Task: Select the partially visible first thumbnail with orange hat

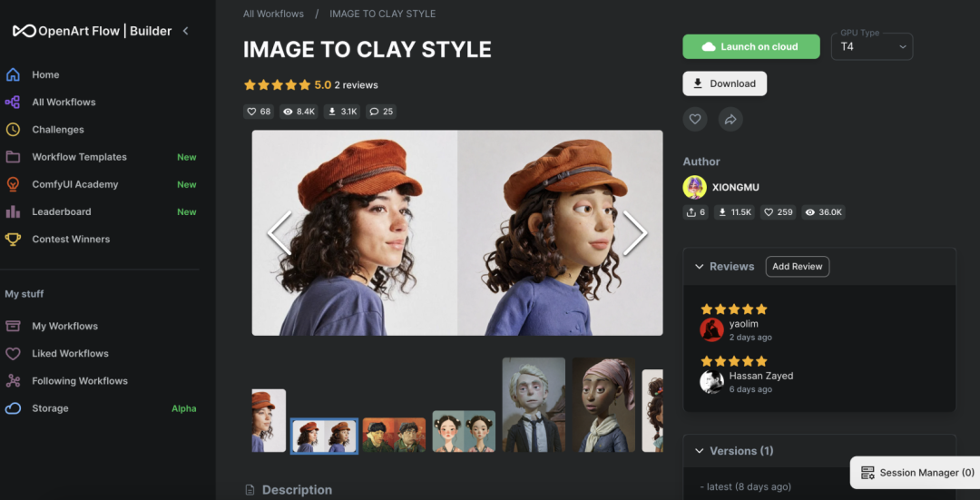Action: (x=269, y=421)
